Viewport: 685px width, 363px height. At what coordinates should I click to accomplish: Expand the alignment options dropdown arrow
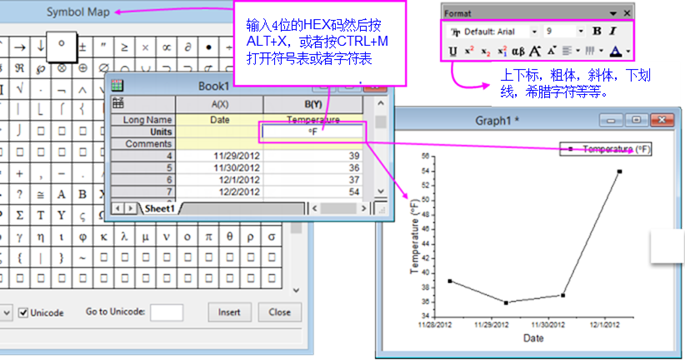pos(578,51)
